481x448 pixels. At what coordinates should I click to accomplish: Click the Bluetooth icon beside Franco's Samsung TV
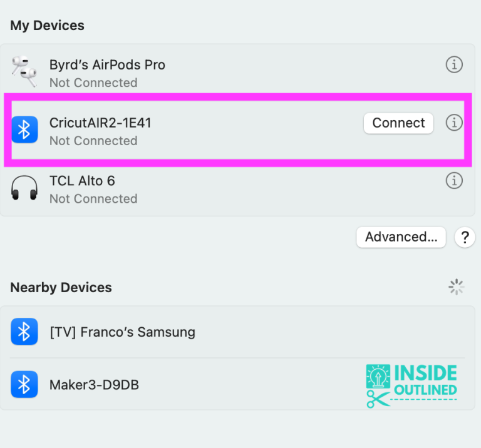(24, 332)
